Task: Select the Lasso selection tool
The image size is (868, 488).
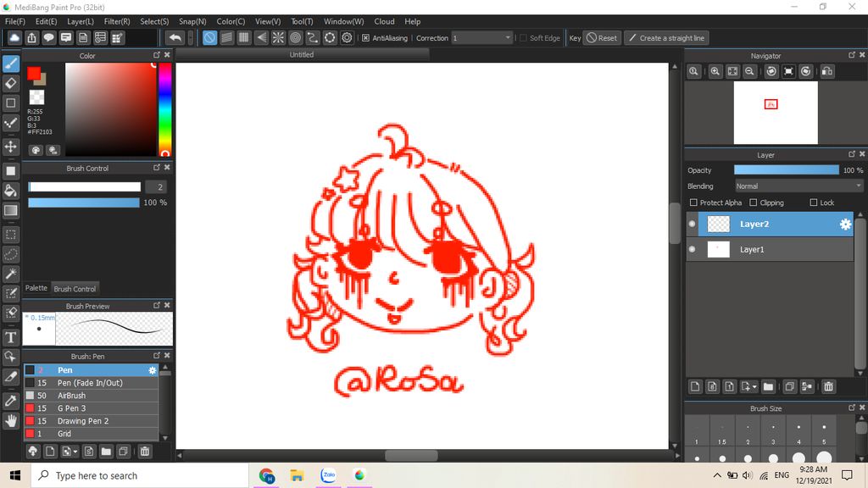Action: click(10, 254)
